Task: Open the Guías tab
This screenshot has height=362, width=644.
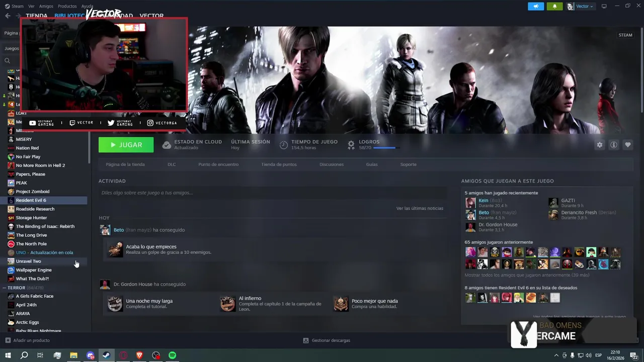Action: pyautogui.click(x=372, y=164)
